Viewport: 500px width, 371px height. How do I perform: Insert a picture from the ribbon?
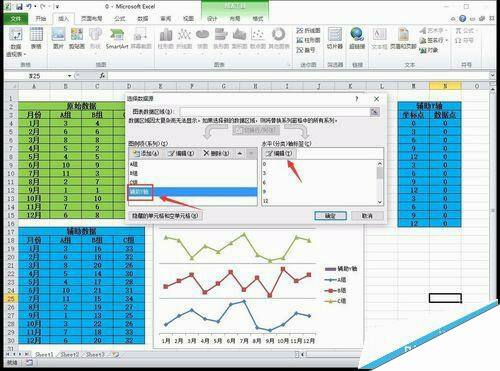[x=58, y=38]
